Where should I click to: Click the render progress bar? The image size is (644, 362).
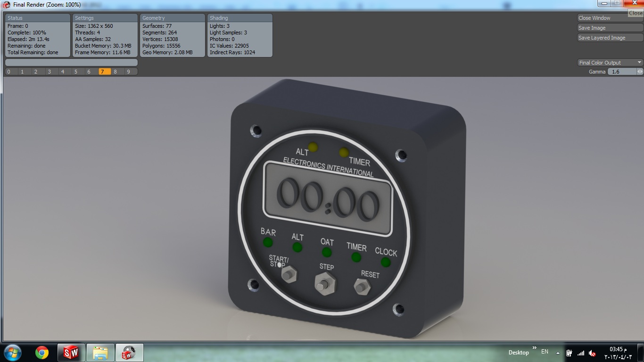click(x=71, y=62)
